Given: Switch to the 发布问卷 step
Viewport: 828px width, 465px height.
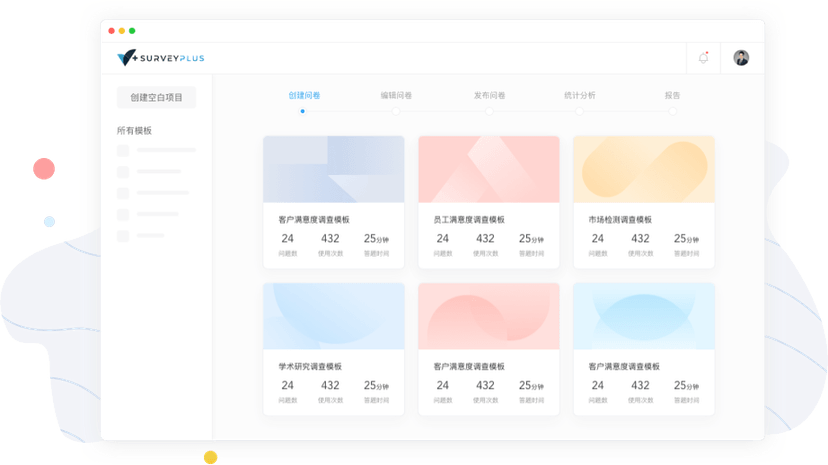Looking at the screenshot, I should (x=490, y=95).
